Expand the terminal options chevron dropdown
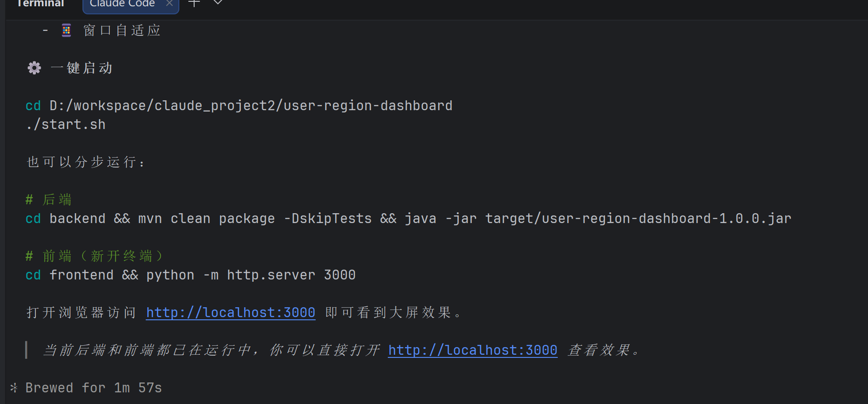This screenshot has height=404, width=868. pos(217,3)
